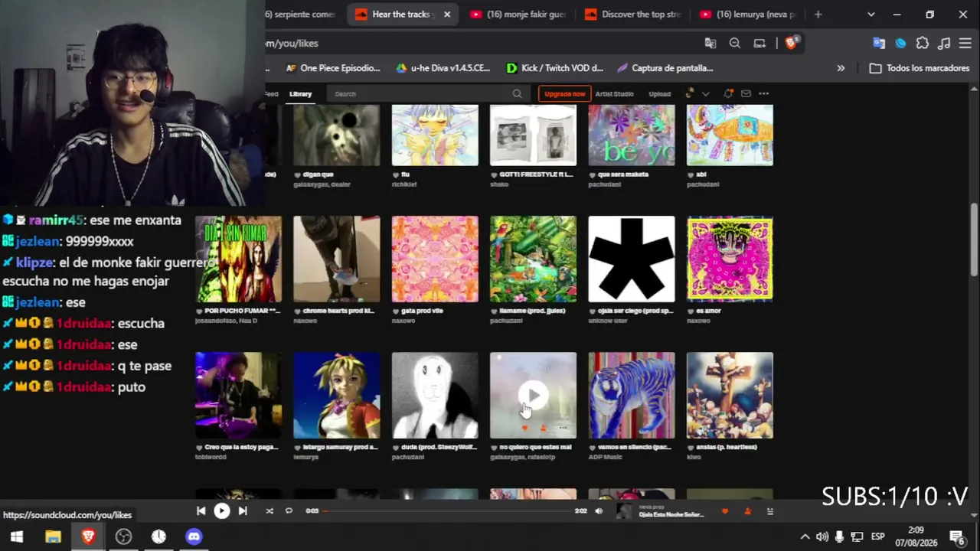Open the SoundCloud more options menu
This screenshot has width=980, height=551.
point(763,93)
